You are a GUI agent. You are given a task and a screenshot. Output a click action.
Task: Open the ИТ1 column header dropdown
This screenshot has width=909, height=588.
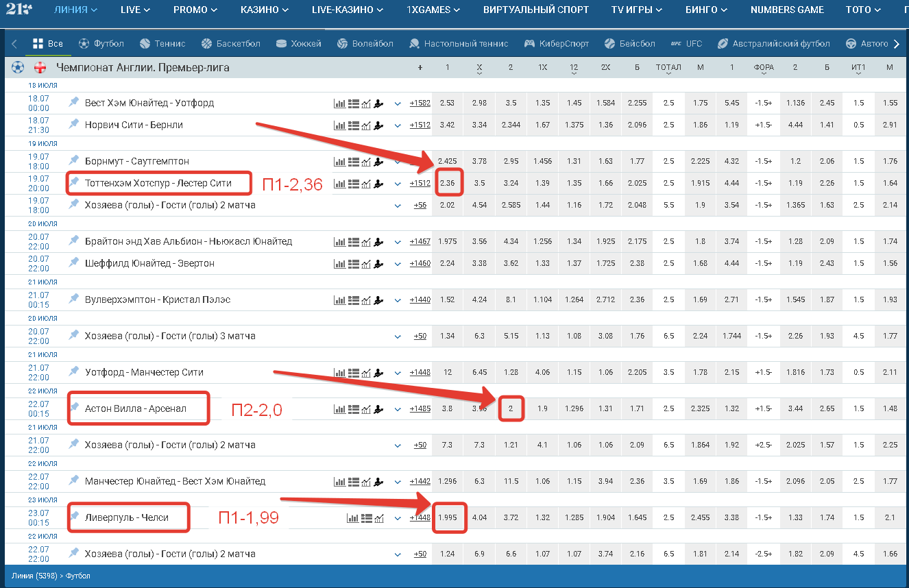tap(858, 69)
